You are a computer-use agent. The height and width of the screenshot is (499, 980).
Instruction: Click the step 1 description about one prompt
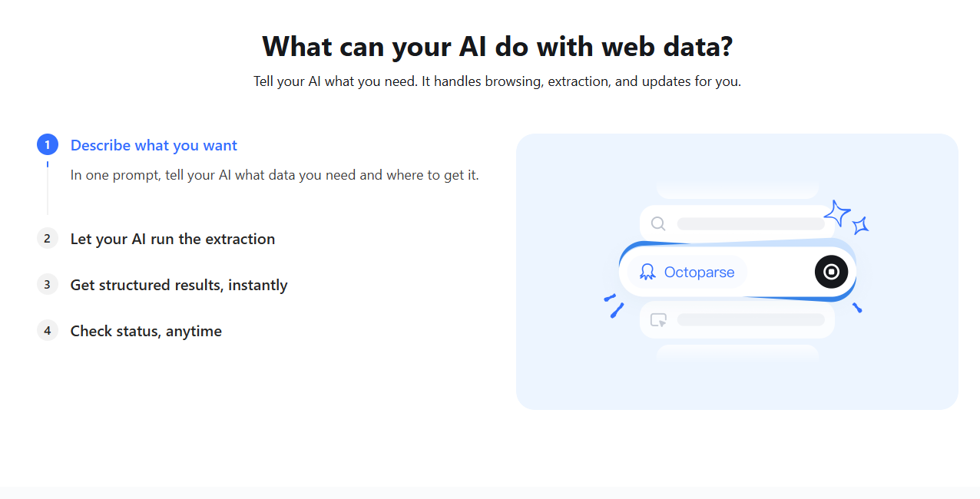(x=274, y=175)
